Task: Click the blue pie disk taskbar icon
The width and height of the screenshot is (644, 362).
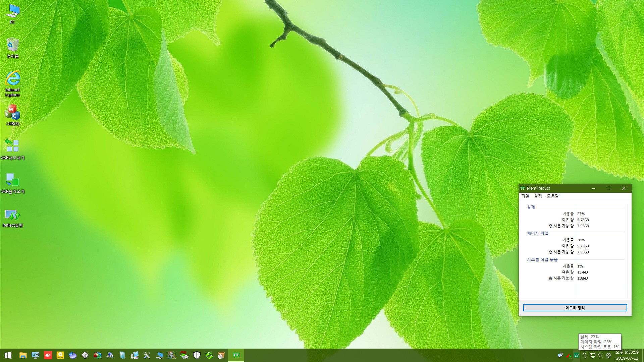Action: click(73, 355)
